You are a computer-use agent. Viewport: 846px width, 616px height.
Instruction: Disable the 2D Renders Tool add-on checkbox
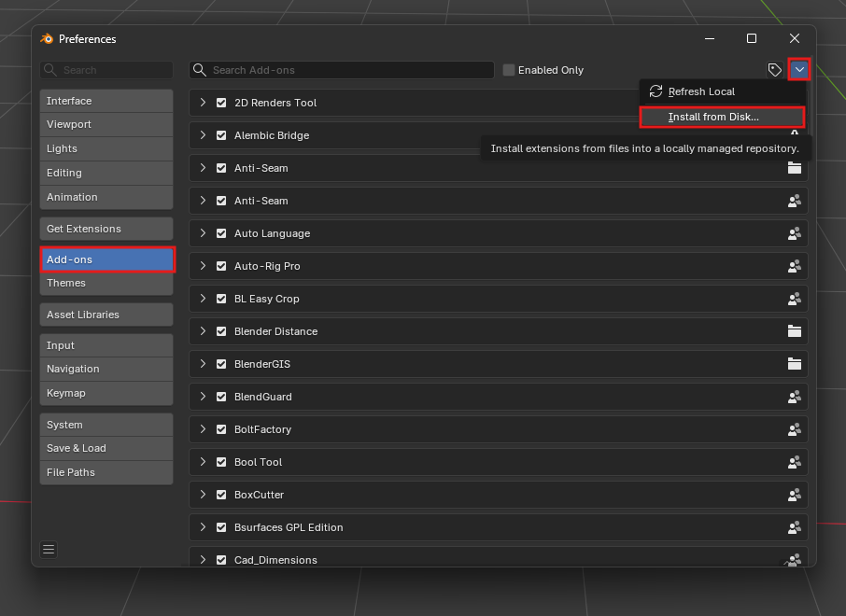click(221, 103)
